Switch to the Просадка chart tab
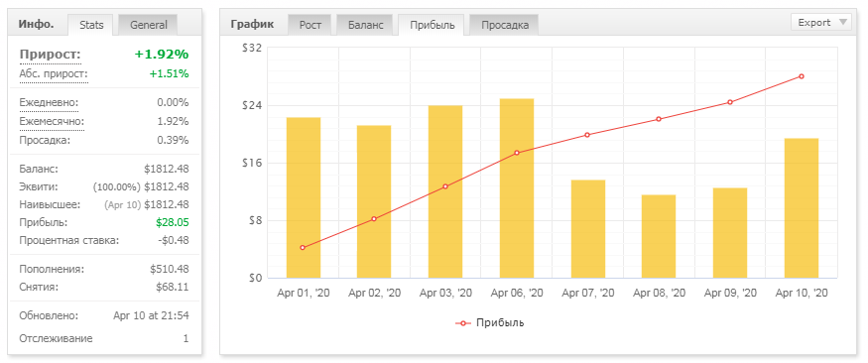868x363 pixels. tap(504, 25)
